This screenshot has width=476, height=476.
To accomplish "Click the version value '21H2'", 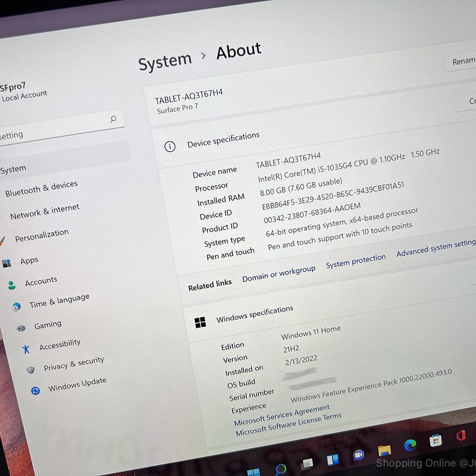I will [x=291, y=349].
